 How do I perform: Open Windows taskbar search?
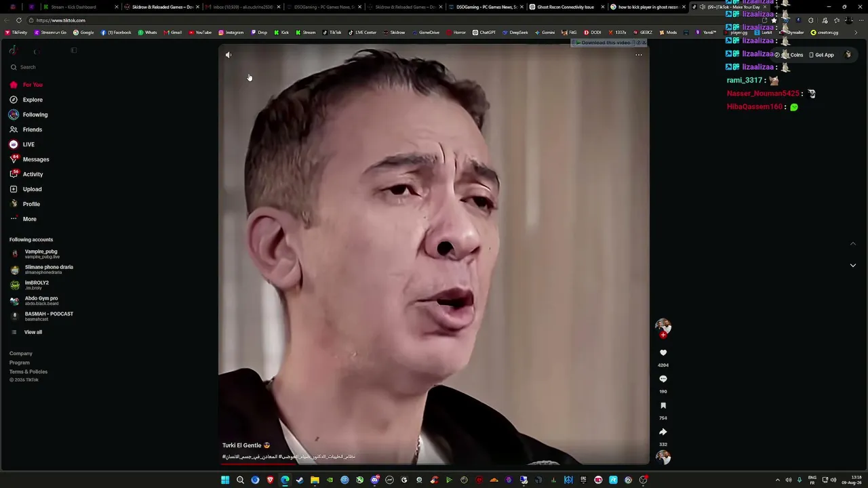(x=240, y=480)
